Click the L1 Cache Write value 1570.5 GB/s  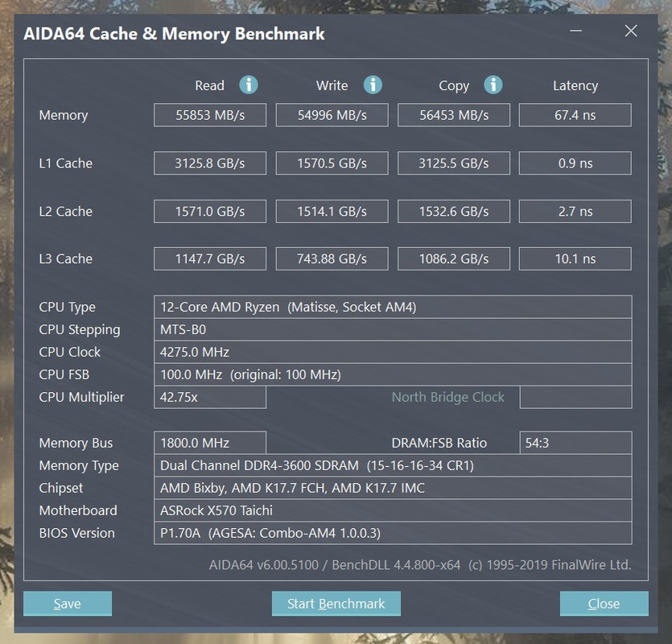point(332,163)
